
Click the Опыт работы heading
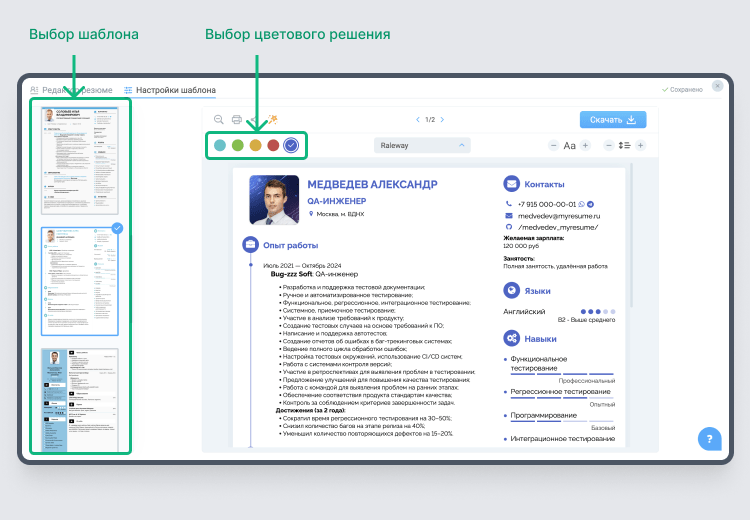pos(290,245)
